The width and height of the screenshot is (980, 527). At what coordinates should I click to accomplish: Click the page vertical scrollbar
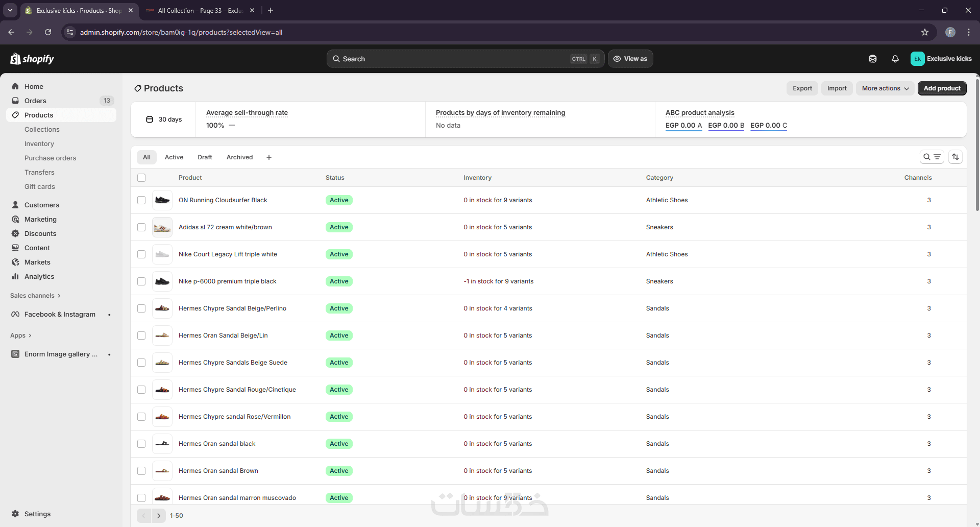[x=977, y=145]
